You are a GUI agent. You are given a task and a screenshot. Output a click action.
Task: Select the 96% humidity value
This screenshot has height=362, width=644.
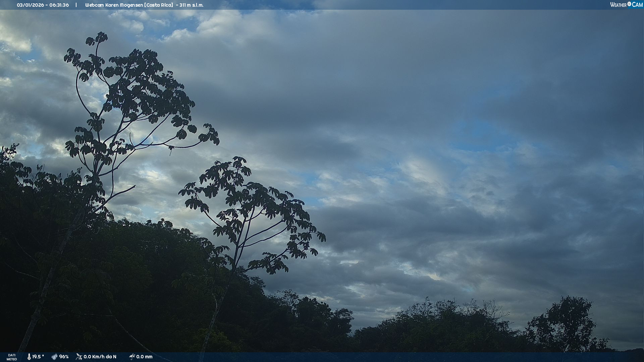tap(64, 357)
